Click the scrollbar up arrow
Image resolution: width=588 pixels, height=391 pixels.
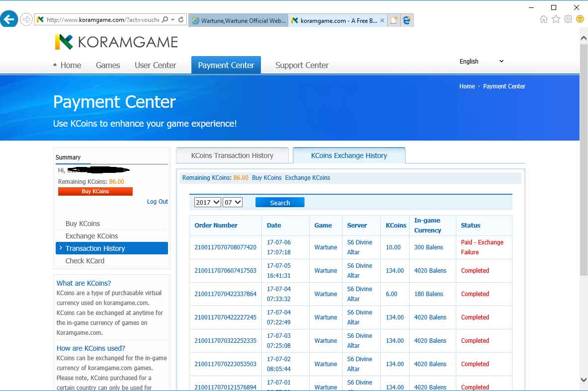[x=584, y=38]
